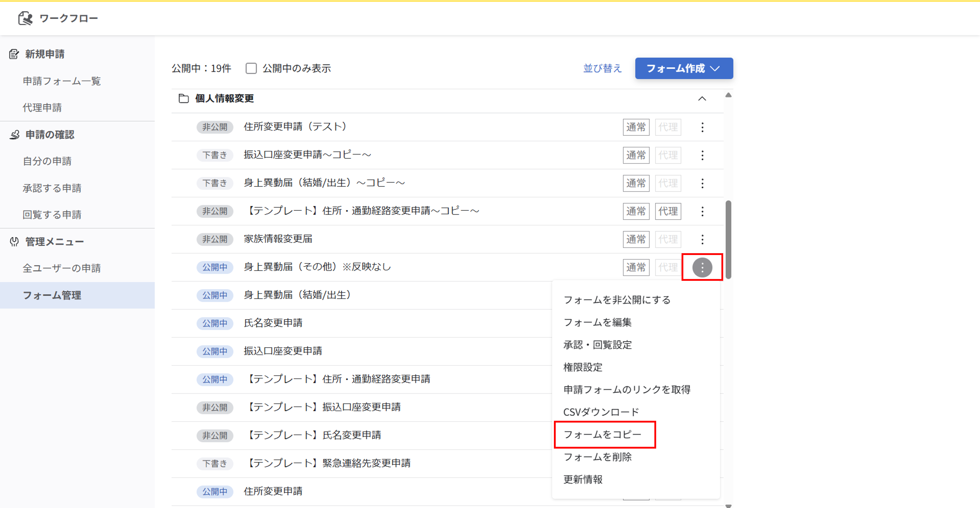This screenshot has height=508, width=980.
Task: Select 権限設定 menu item
Action: coord(583,367)
